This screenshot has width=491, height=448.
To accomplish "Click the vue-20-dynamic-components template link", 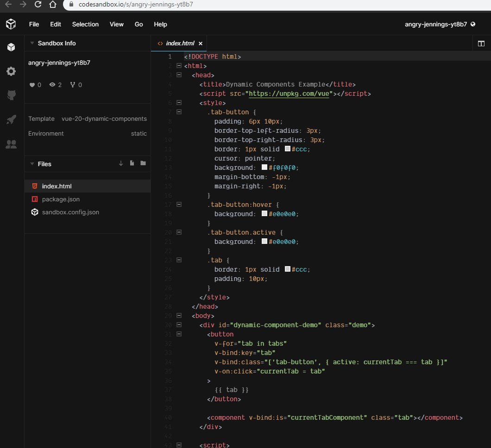I will coord(104,119).
